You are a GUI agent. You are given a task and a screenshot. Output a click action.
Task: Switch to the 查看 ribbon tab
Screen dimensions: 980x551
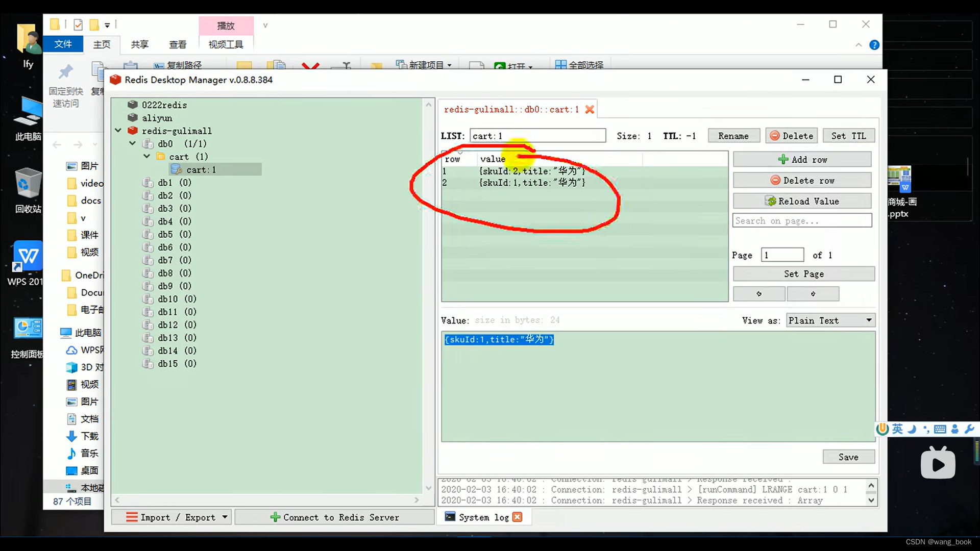point(178,44)
